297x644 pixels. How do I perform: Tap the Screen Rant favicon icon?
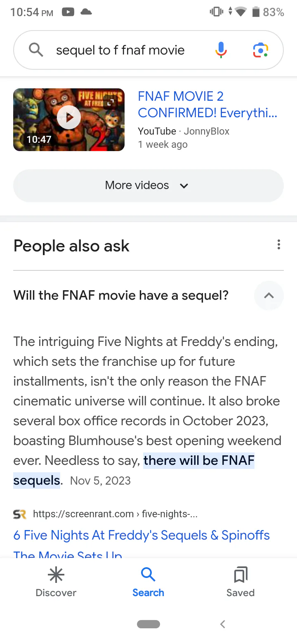19,514
